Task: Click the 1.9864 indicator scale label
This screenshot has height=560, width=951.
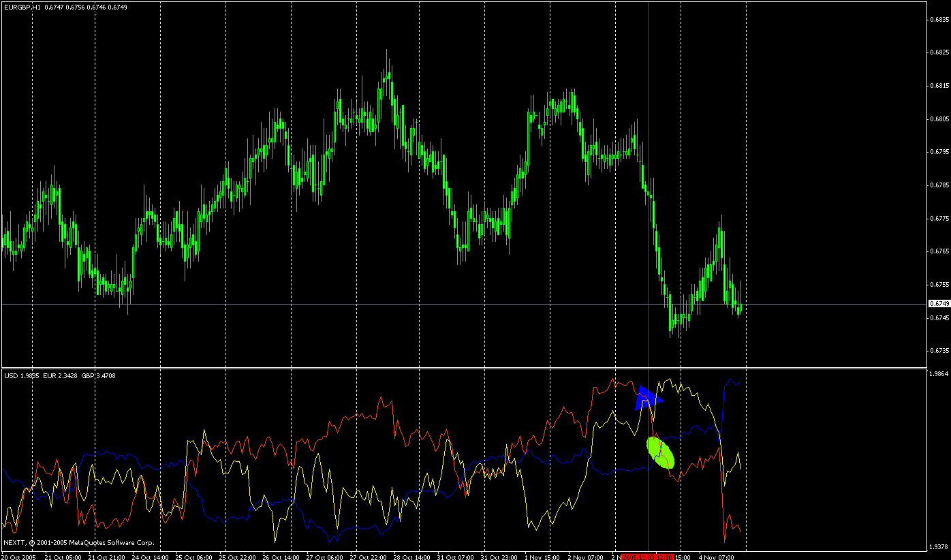Action: [x=939, y=374]
